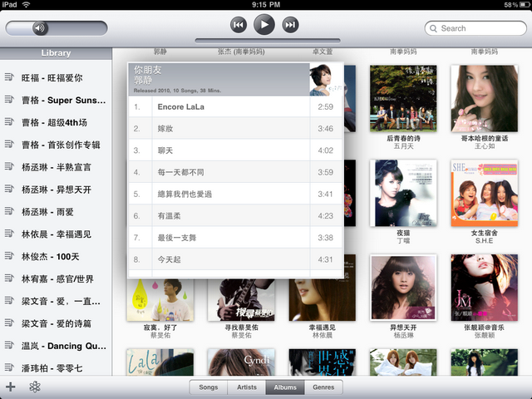Open album 寂寞,好了 by 蔡旻佑
The height and width of the screenshot is (399, 532).
(160, 300)
